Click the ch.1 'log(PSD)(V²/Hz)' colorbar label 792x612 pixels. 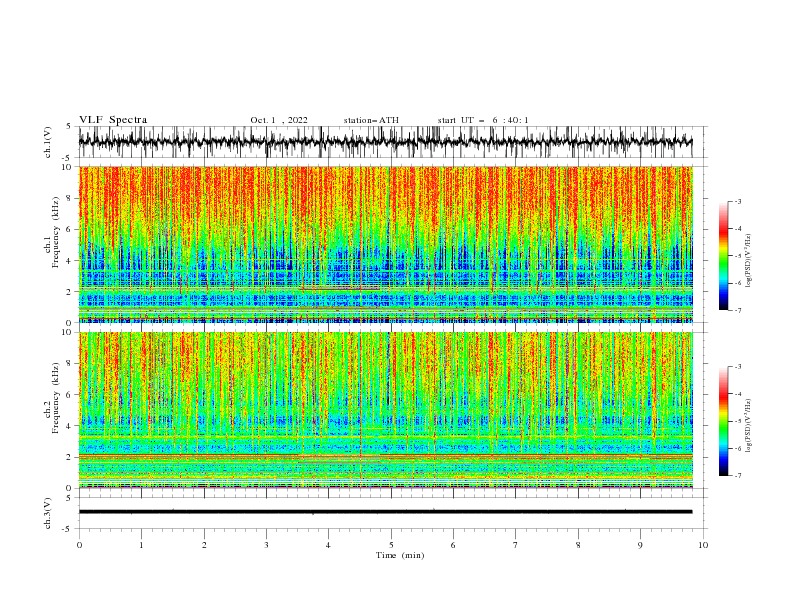(x=748, y=261)
